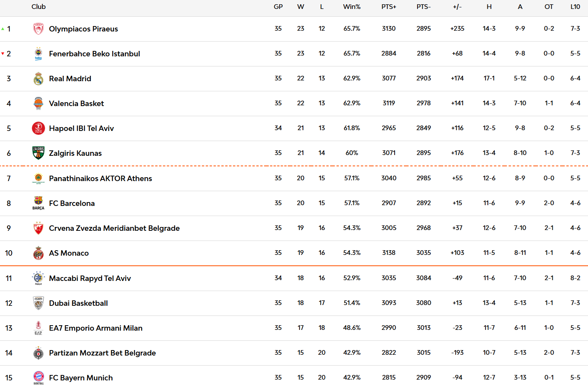Click the Olympiacos Piraeus club logo
The height and width of the screenshot is (387, 588).
coord(38,29)
